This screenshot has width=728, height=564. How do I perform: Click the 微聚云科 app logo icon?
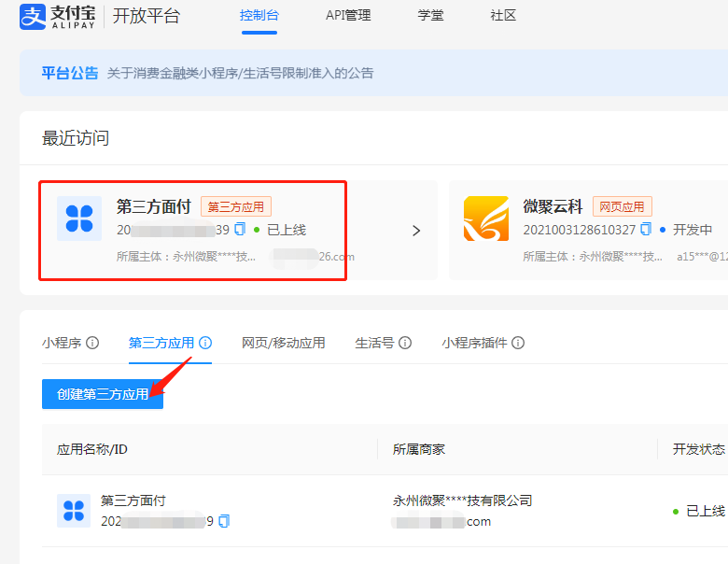pyautogui.click(x=486, y=219)
